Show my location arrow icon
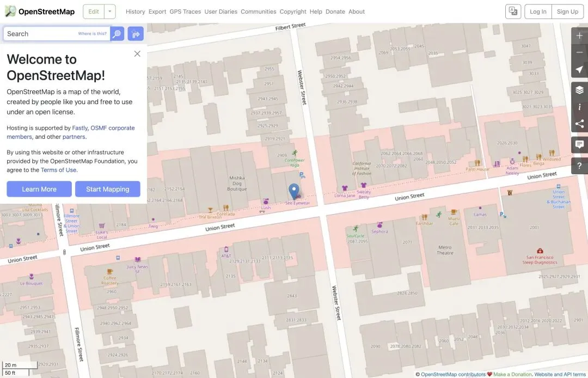 point(579,69)
